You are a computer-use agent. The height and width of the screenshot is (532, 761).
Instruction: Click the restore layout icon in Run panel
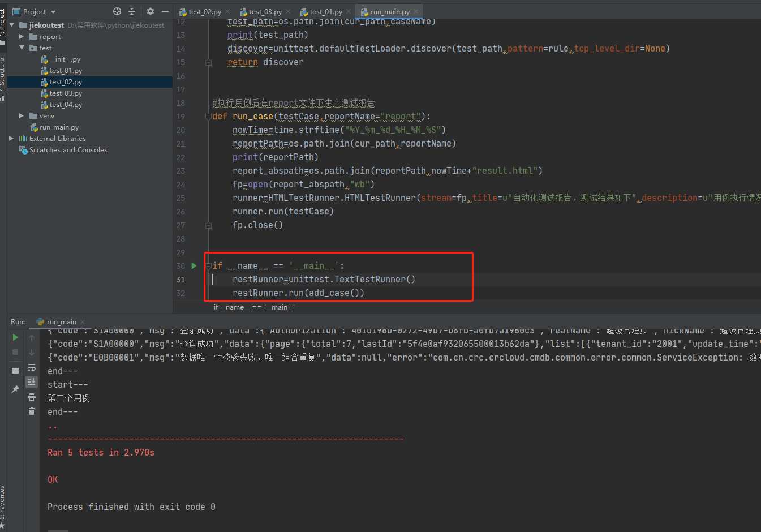pyautogui.click(x=15, y=371)
